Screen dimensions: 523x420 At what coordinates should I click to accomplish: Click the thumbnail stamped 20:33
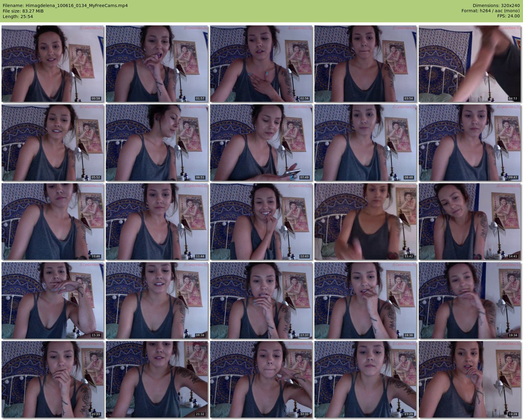point(53,379)
